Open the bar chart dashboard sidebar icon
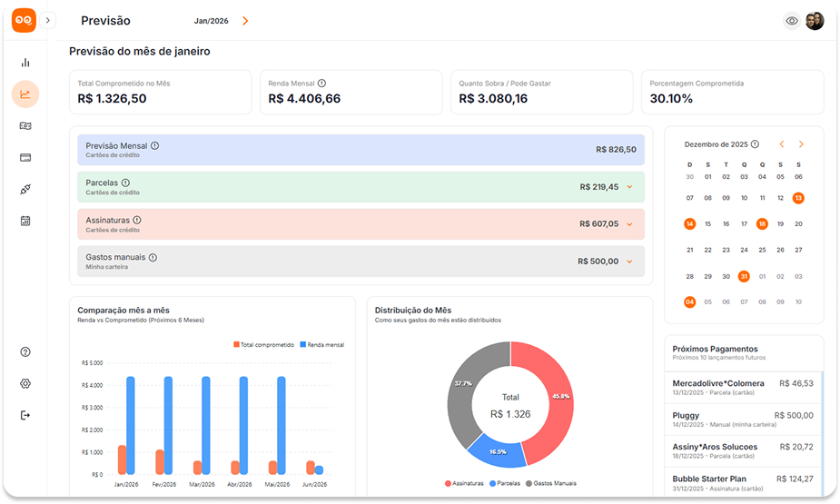840x504 pixels. click(x=25, y=63)
